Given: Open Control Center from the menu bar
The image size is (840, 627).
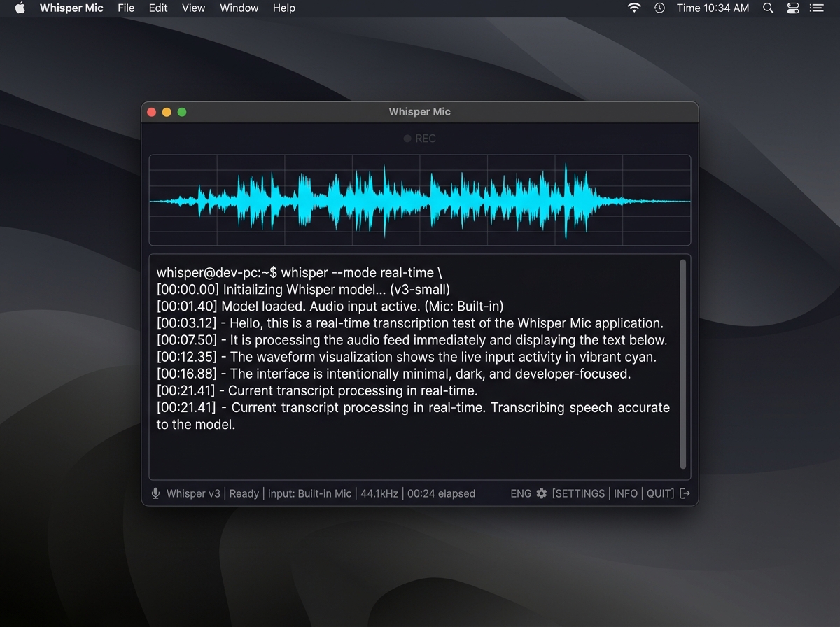Looking at the screenshot, I should click(792, 8).
